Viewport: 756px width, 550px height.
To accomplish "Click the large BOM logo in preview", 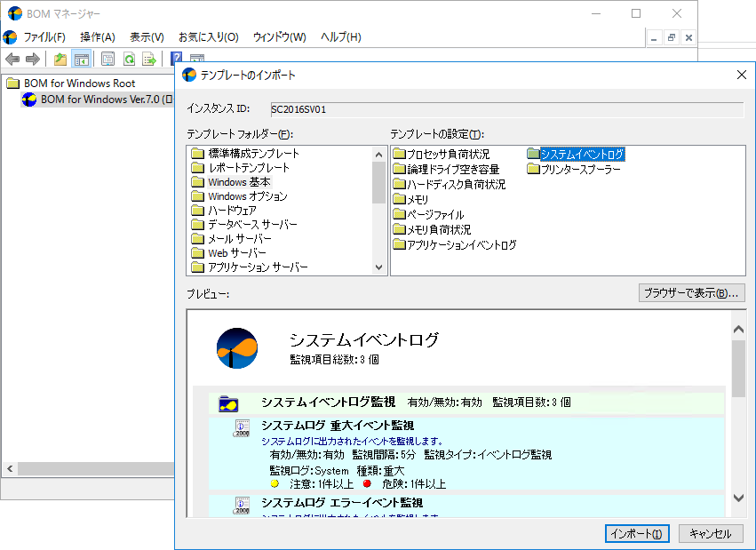I will tap(237, 348).
